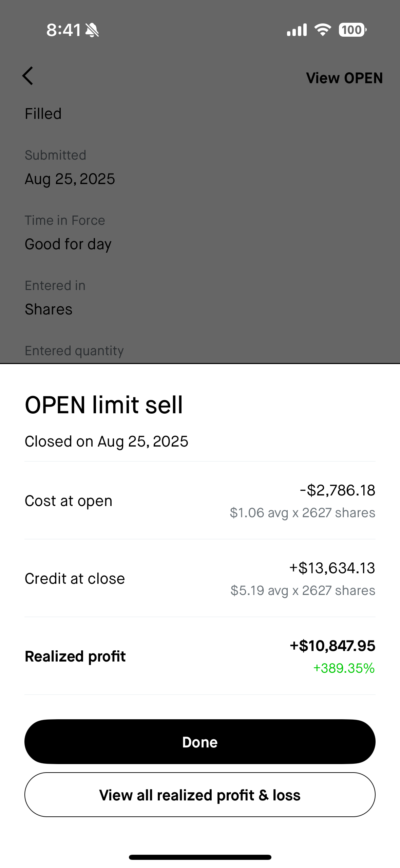This screenshot has width=400, height=868.
Task: Tap the Cost at open row
Action: point(200,501)
